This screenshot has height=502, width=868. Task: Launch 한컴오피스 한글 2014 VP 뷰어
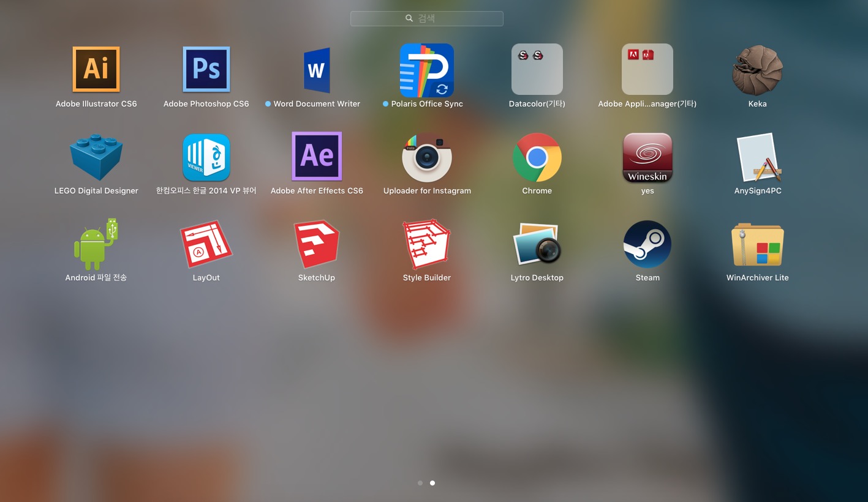point(206,157)
